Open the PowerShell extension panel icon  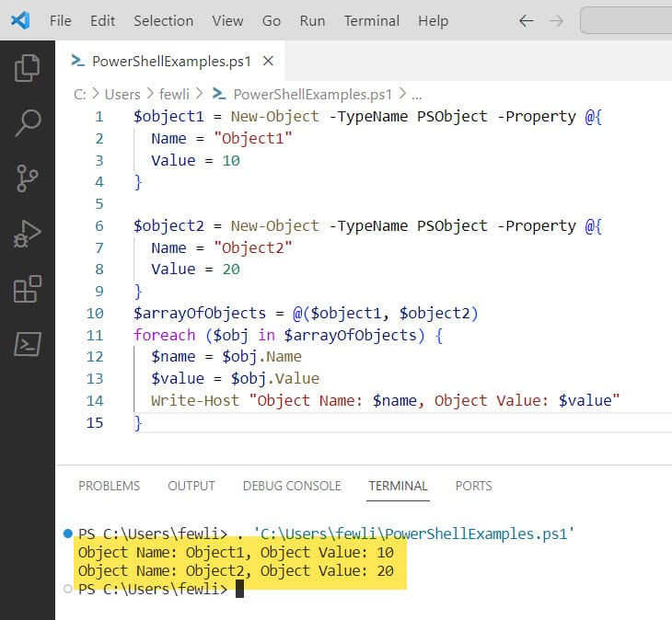click(x=27, y=344)
